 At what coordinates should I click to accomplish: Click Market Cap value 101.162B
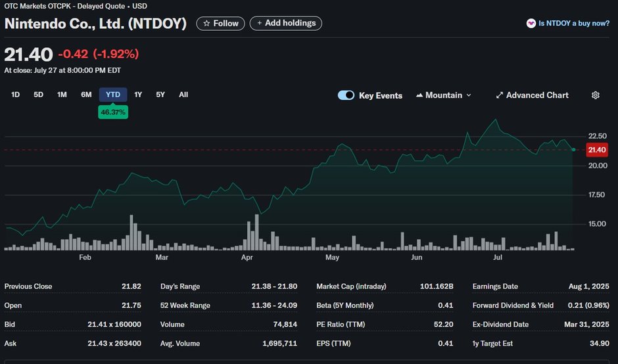pyautogui.click(x=437, y=286)
